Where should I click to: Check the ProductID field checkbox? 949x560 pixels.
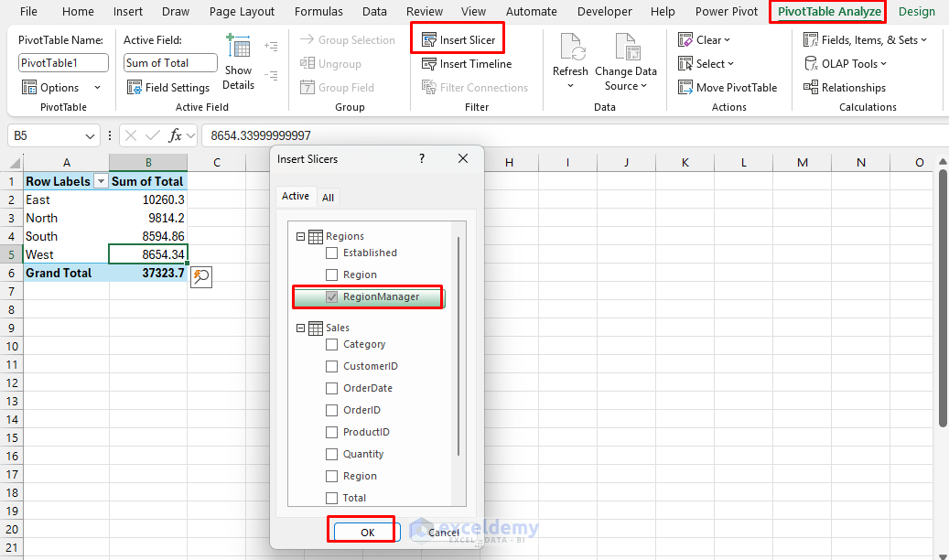[331, 432]
